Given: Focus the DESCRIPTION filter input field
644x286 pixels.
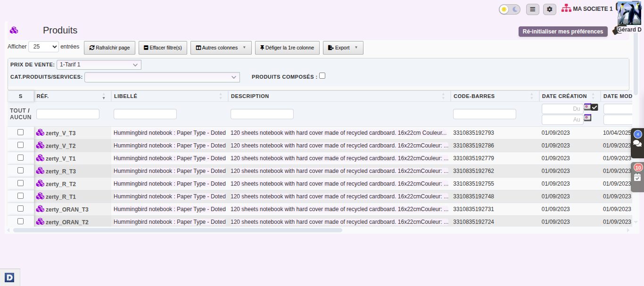Looking at the screenshot, I should click(x=262, y=114).
